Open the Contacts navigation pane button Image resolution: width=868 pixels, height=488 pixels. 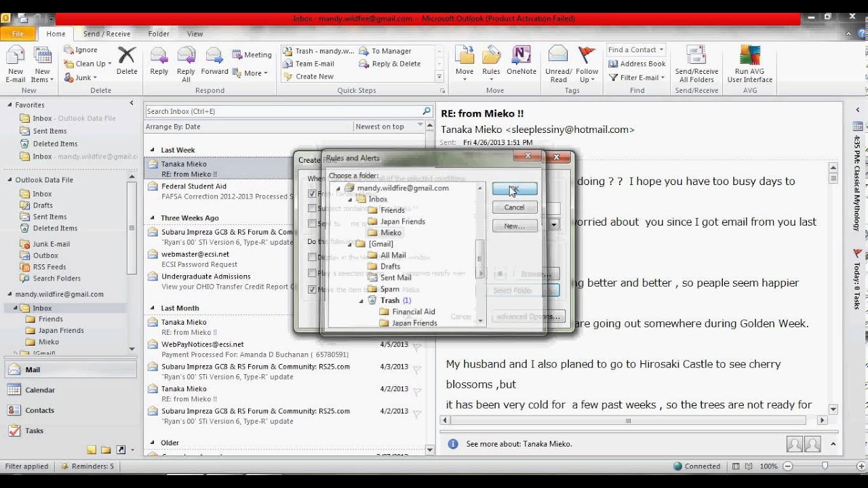71,410
